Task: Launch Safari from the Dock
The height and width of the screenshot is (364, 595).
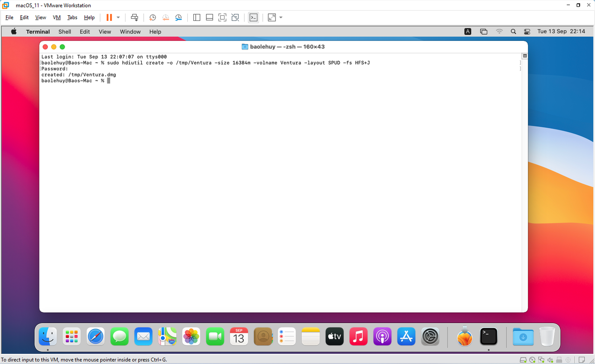Action: click(96, 336)
